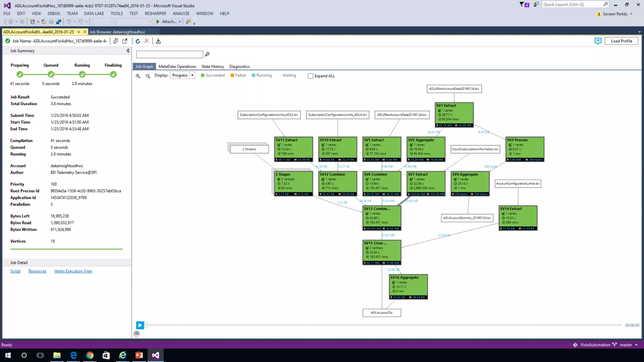Click the Load Profile button
This screenshot has height=362, width=644.
click(621, 41)
